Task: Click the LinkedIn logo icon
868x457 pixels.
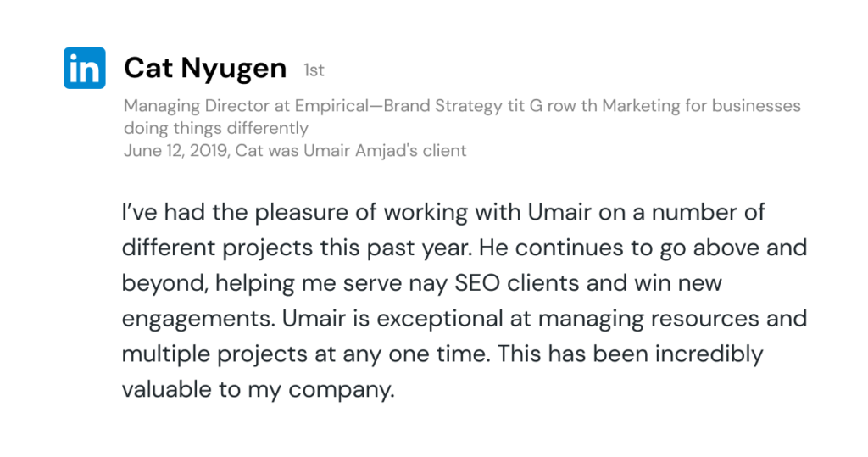Action: coord(84,68)
